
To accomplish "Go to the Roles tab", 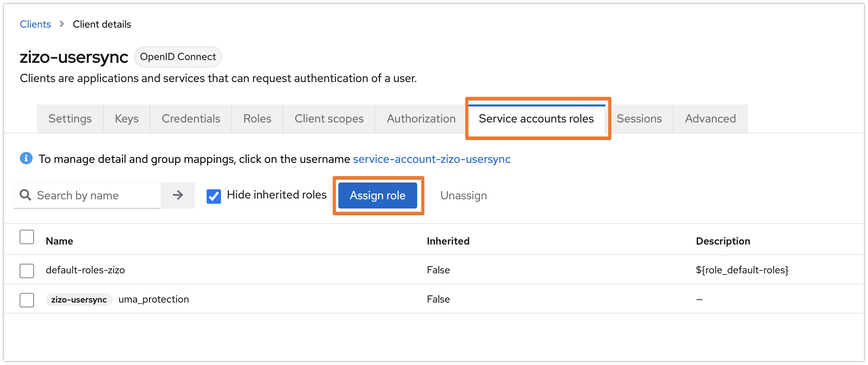I will 257,119.
